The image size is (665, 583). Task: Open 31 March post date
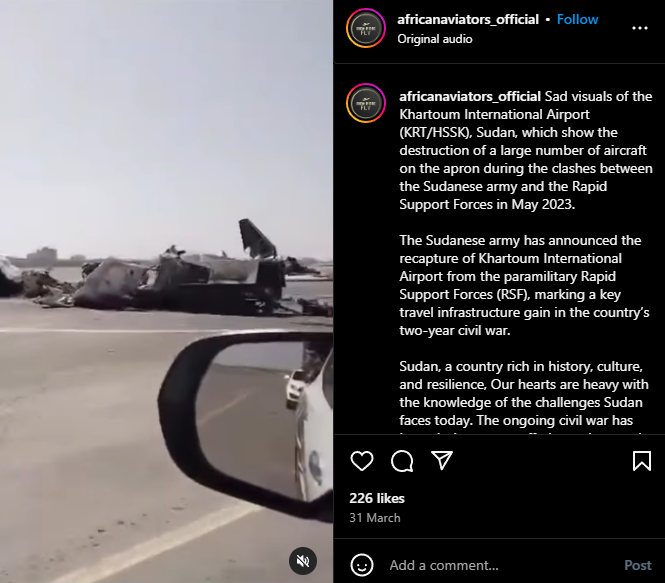374,518
